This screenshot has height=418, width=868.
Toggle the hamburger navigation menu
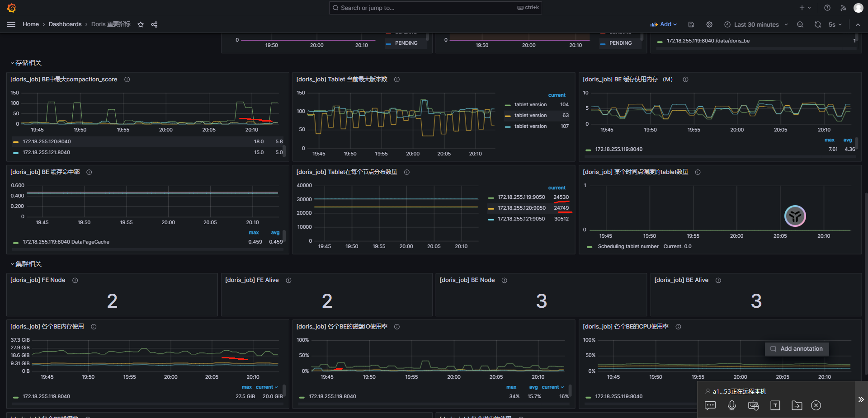pyautogui.click(x=11, y=24)
